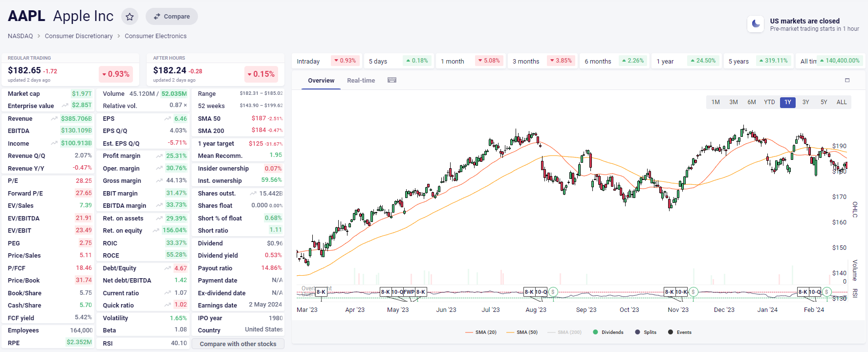Open the Enterprise value trend chart icon
868x352 pixels.
(x=65, y=106)
